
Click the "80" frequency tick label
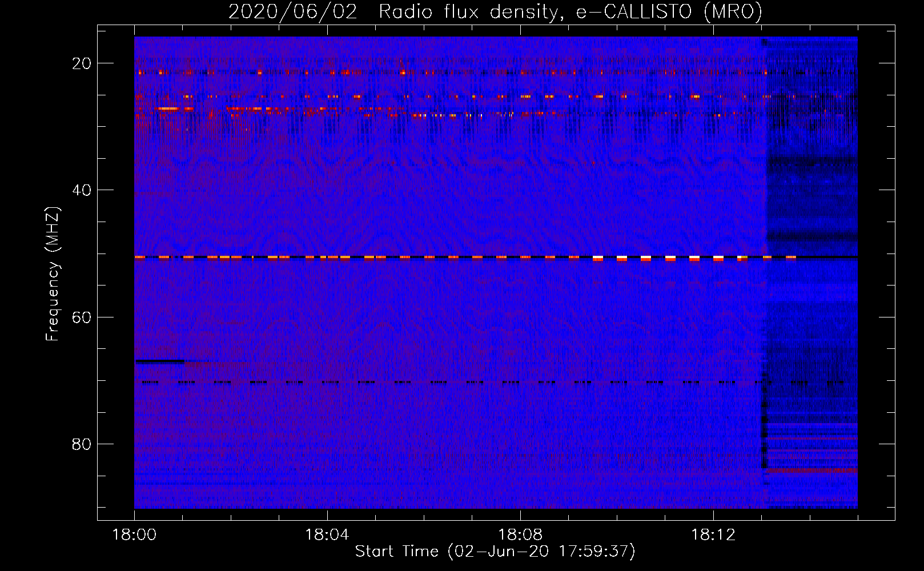[x=82, y=444]
